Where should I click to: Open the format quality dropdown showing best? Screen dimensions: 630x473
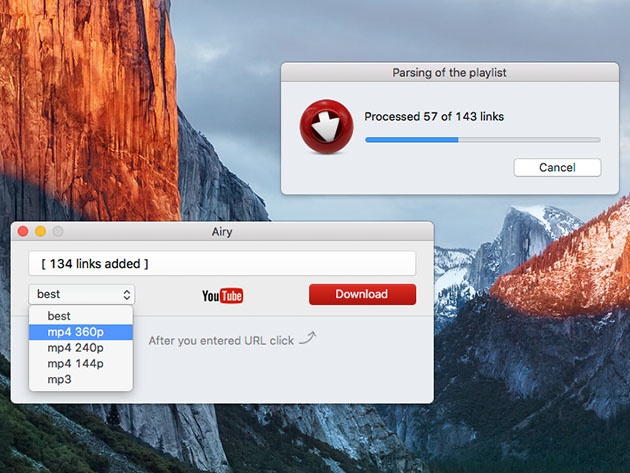pyautogui.click(x=82, y=295)
